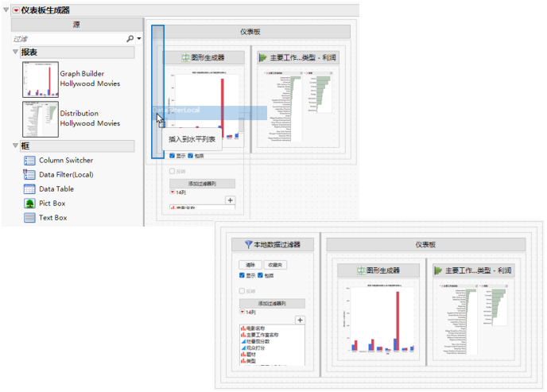The width and height of the screenshot is (547, 392).
Task: Click the 14列 text in the bottom filter
Action: 250,312
